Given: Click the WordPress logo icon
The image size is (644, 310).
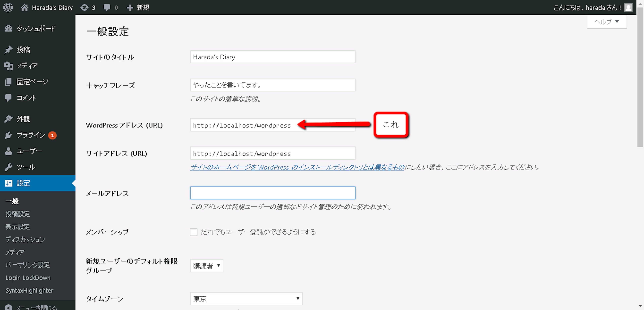Looking at the screenshot, I should tap(8, 8).
